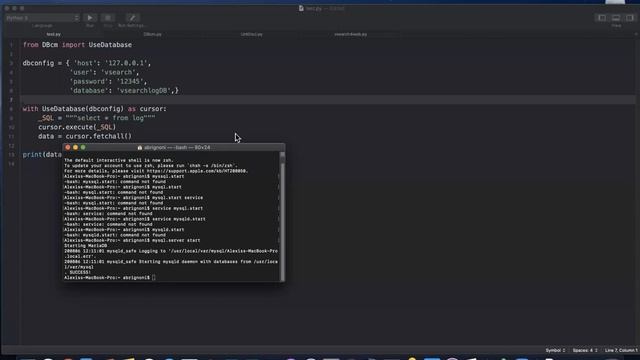Click the Run play button

point(90,18)
